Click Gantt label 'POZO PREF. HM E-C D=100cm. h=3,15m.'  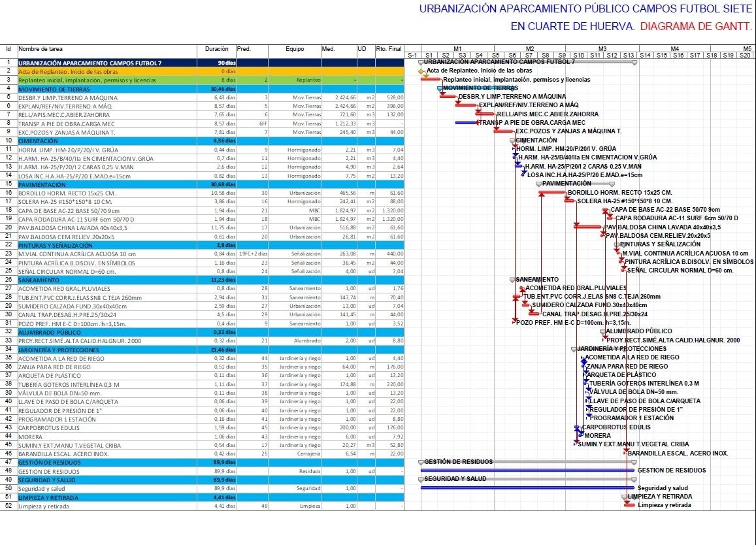[573, 323]
